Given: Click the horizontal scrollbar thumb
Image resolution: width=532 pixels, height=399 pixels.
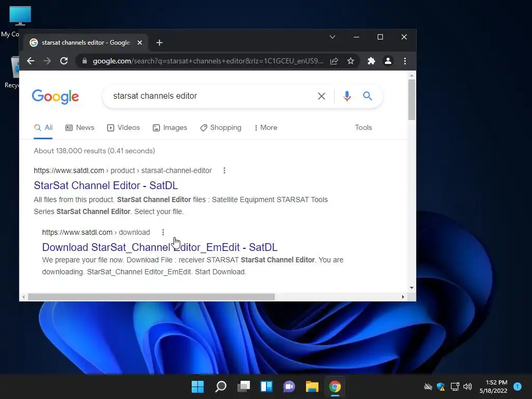Looking at the screenshot, I should (151, 297).
